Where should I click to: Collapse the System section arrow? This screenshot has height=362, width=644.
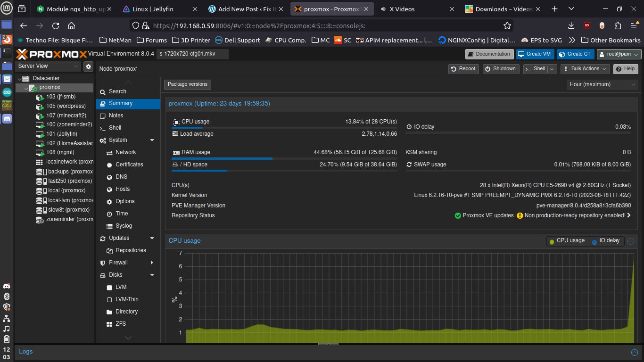tap(152, 140)
